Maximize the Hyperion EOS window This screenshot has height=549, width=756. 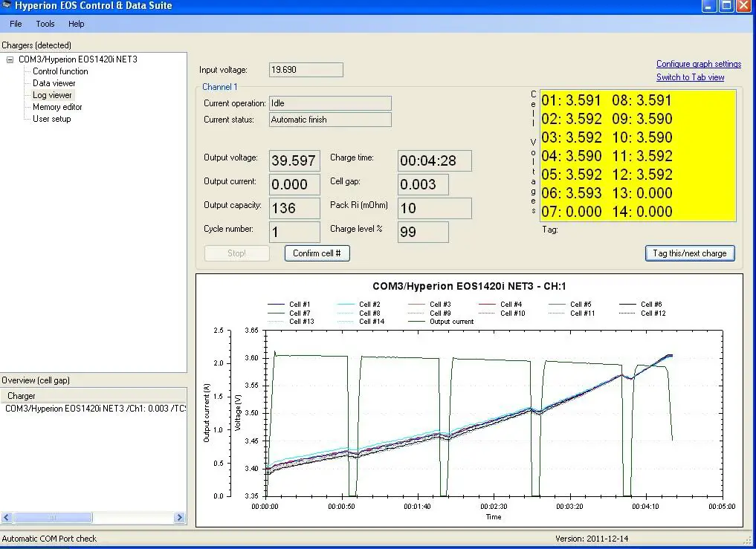[726, 6]
